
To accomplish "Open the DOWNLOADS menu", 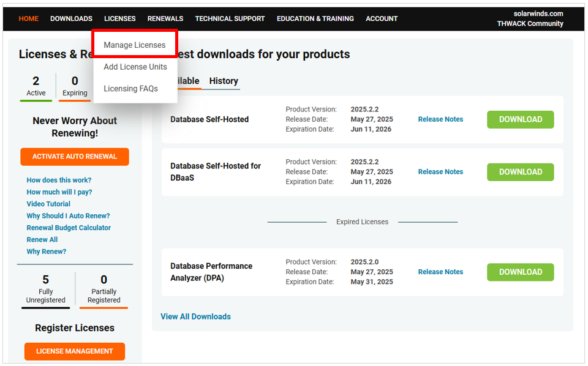I will [x=71, y=19].
